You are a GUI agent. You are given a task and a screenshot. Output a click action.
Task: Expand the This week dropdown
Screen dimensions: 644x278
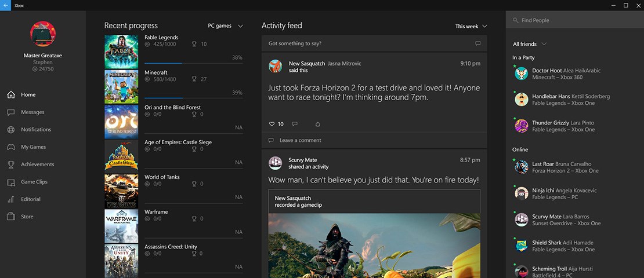(x=471, y=26)
